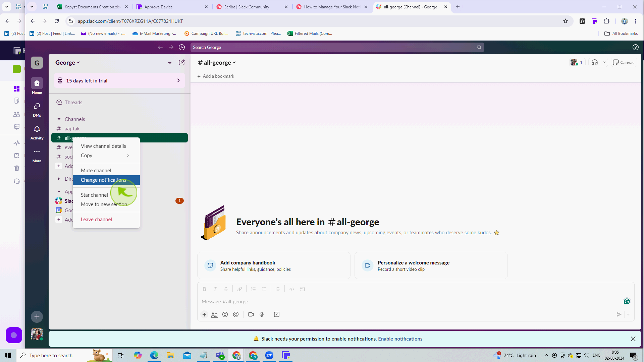The image size is (644, 362).
Task: Select Change notifications menu item
Action: click(x=106, y=180)
